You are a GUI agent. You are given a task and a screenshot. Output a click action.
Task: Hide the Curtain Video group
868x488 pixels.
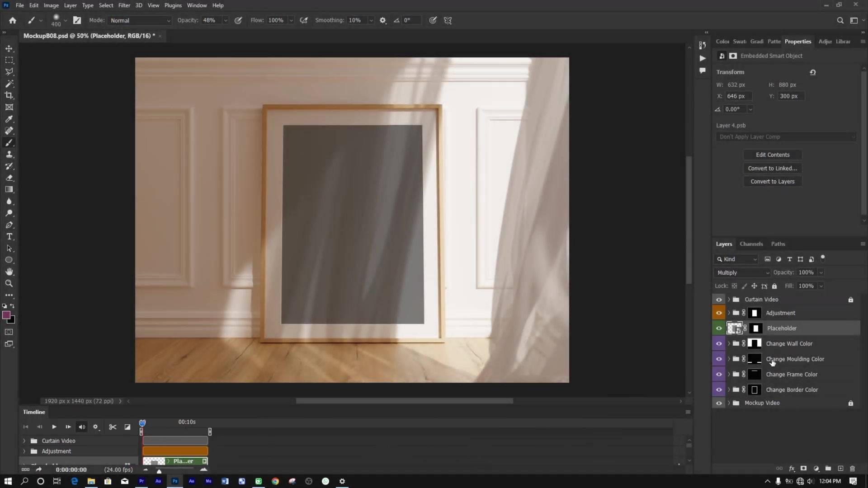(719, 299)
